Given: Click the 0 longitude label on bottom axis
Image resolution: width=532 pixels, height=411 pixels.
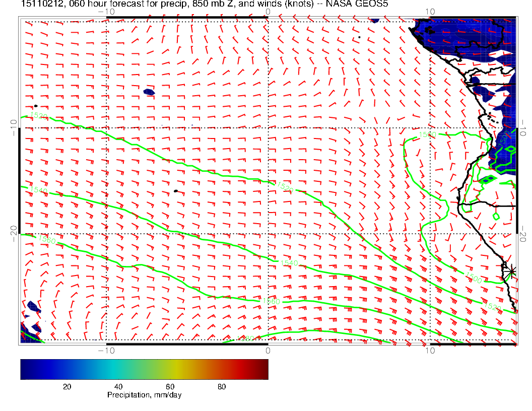Looking at the screenshot, I should [x=268, y=350].
